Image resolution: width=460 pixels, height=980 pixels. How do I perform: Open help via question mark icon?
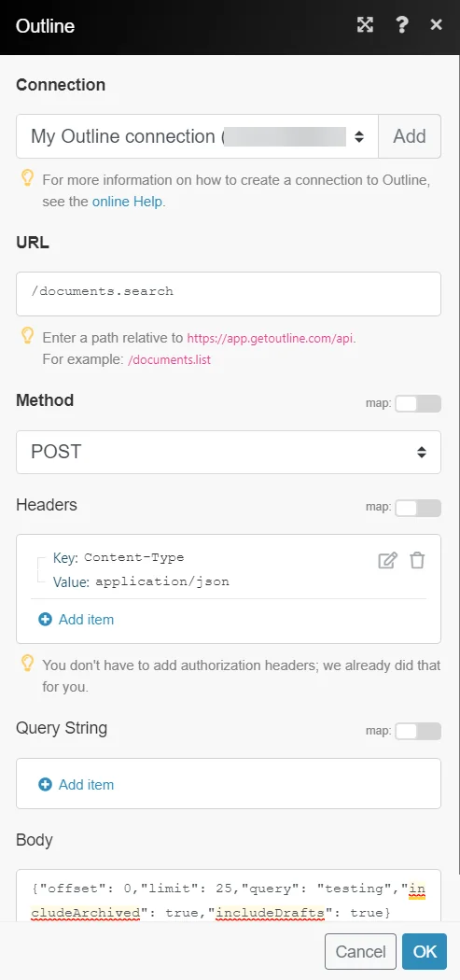[402, 25]
